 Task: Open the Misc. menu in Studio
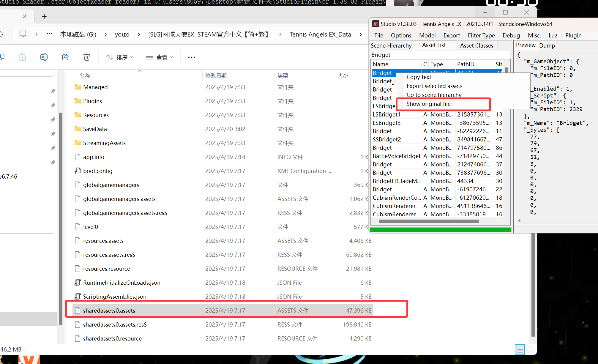click(x=534, y=35)
